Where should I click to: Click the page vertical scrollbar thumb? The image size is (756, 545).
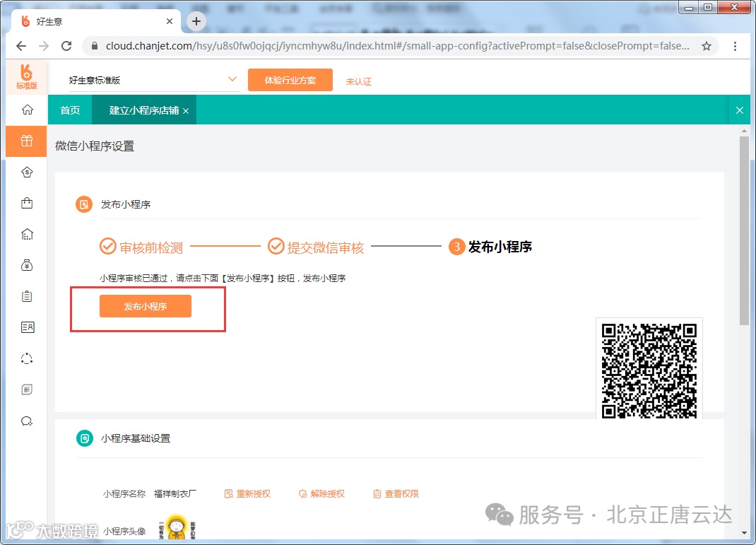pos(745,230)
